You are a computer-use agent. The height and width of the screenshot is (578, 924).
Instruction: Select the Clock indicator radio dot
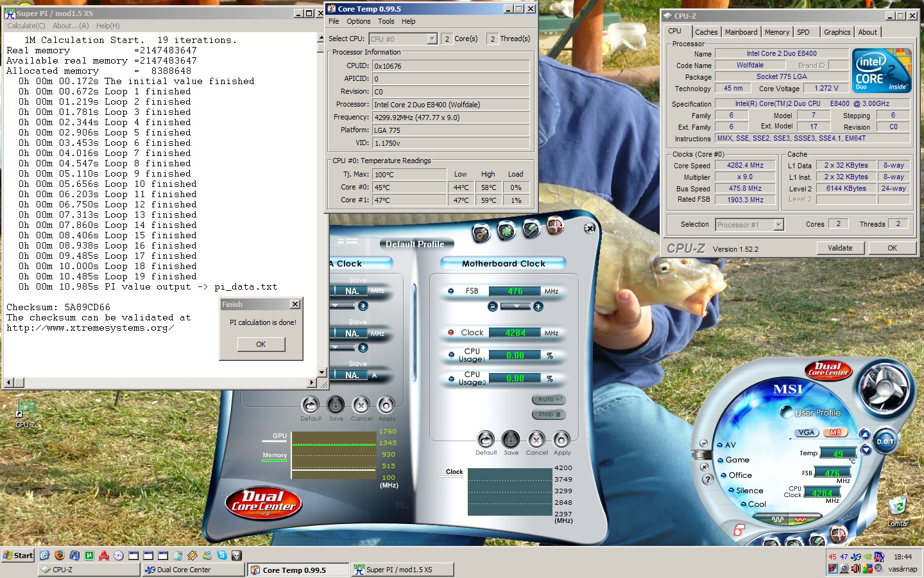point(451,333)
